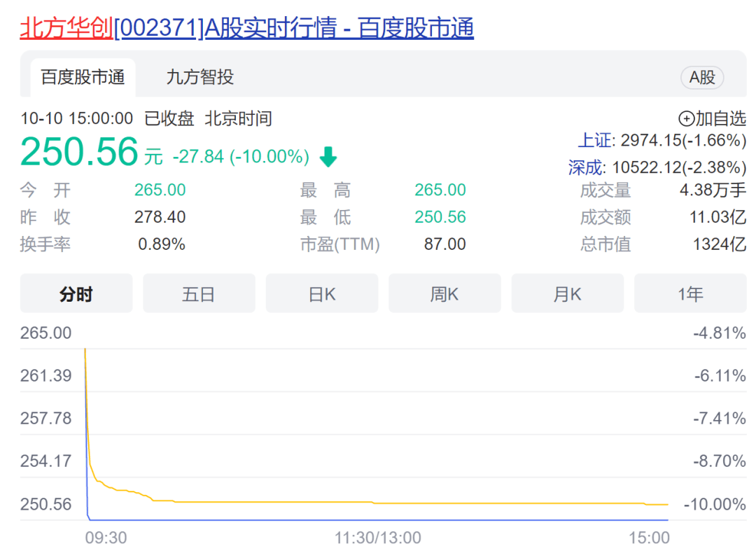Viewport: 756px width, 551px height.
Task: Click the 11:30/13:00 time axis label
Action: [x=378, y=537]
